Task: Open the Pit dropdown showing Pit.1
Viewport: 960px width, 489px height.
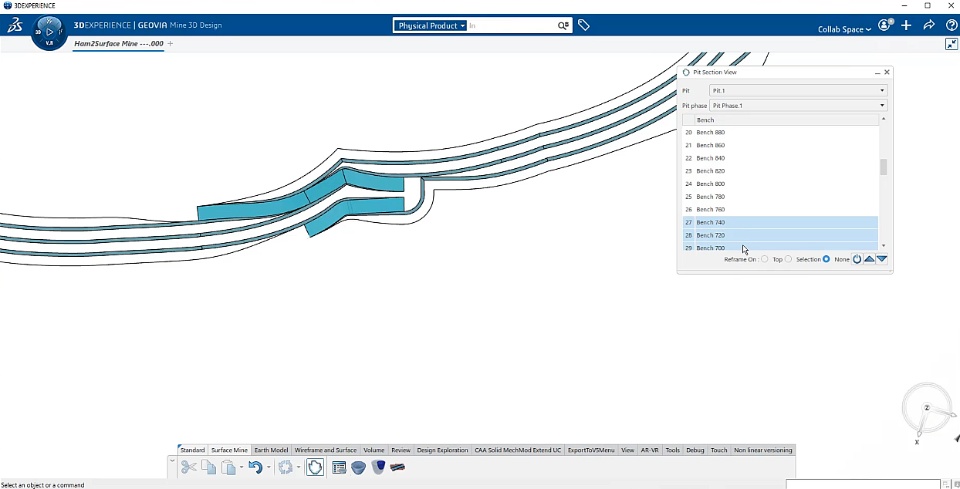Action: [x=798, y=91]
